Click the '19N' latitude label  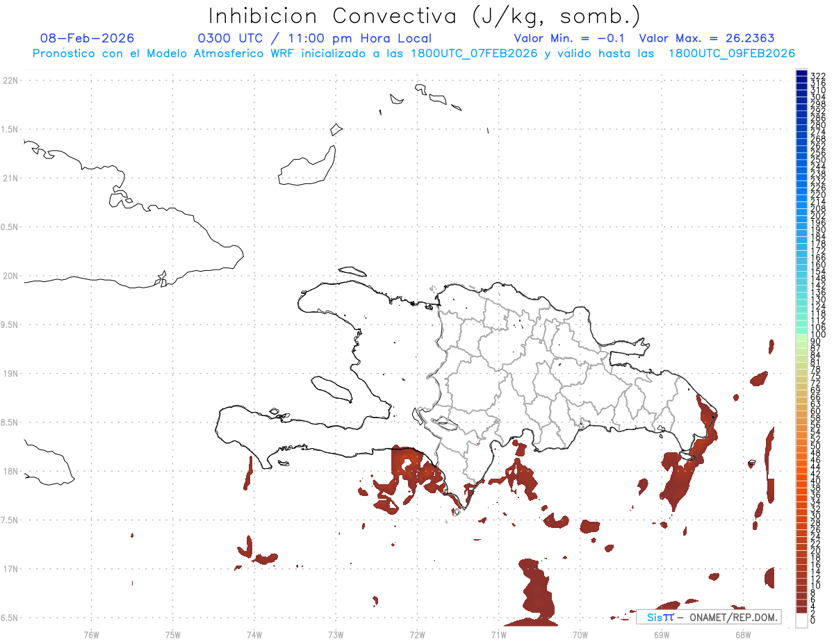pos(10,374)
